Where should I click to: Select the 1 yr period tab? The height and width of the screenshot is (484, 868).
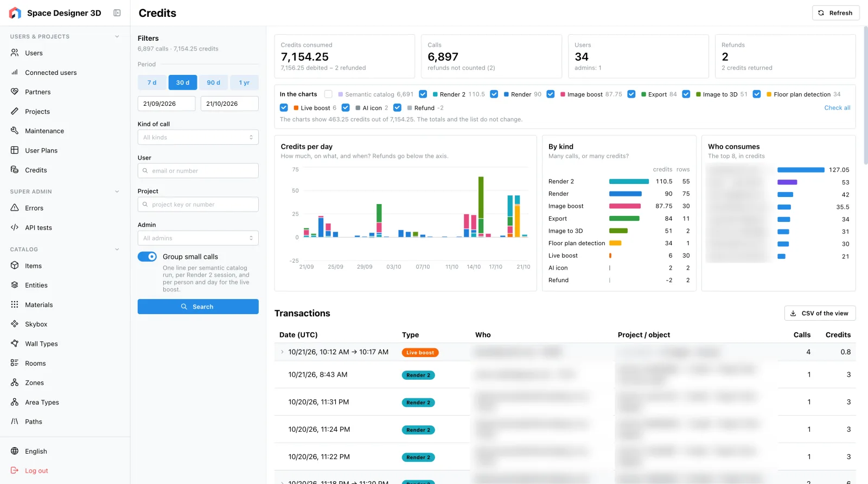point(244,82)
